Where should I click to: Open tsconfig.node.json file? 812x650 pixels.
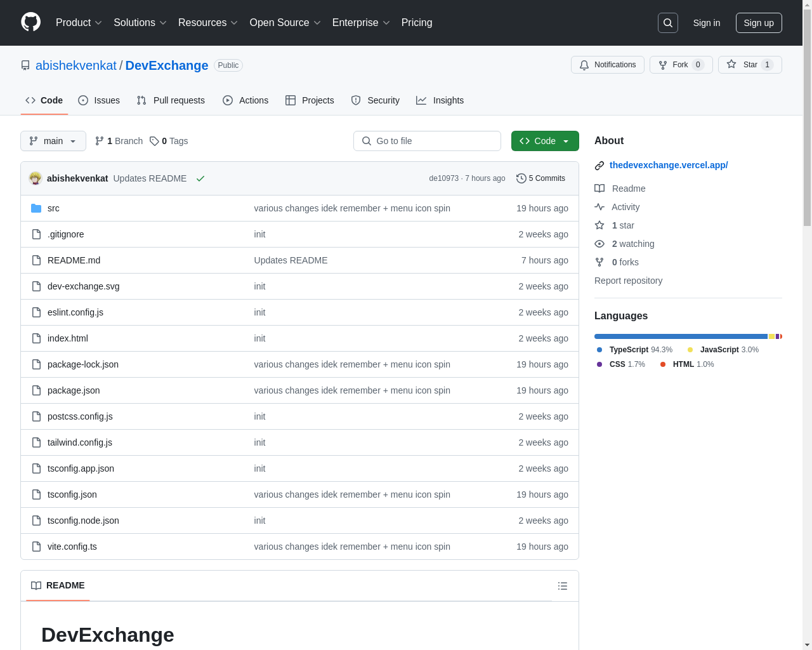pos(83,521)
